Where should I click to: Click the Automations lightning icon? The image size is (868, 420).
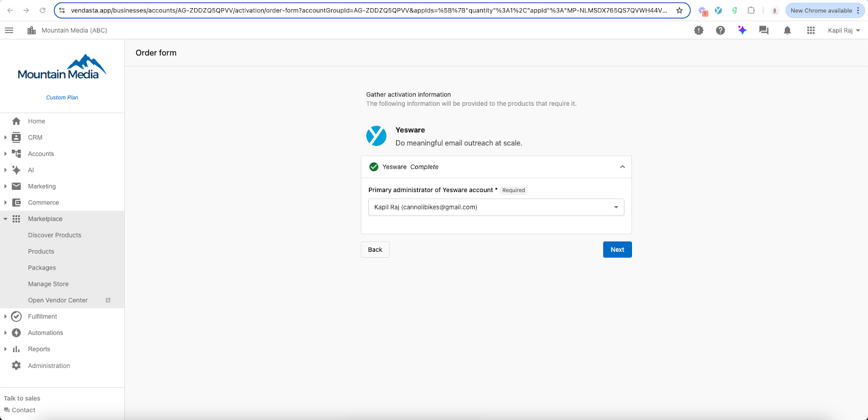tap(16, 333)
